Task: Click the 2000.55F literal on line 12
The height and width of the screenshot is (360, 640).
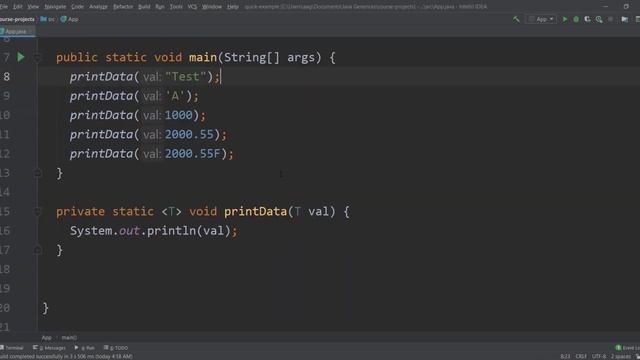Action: pyautogui.click(x=193, y=153)
